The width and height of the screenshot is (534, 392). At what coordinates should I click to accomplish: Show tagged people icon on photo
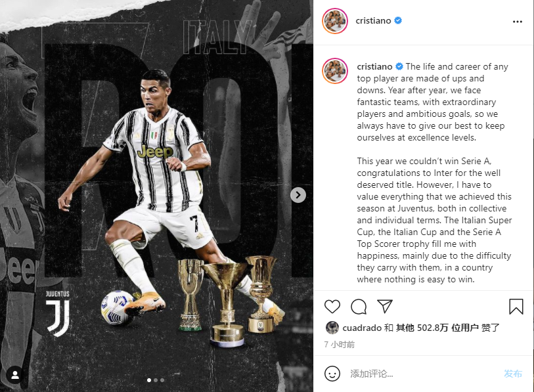[15, 375]
